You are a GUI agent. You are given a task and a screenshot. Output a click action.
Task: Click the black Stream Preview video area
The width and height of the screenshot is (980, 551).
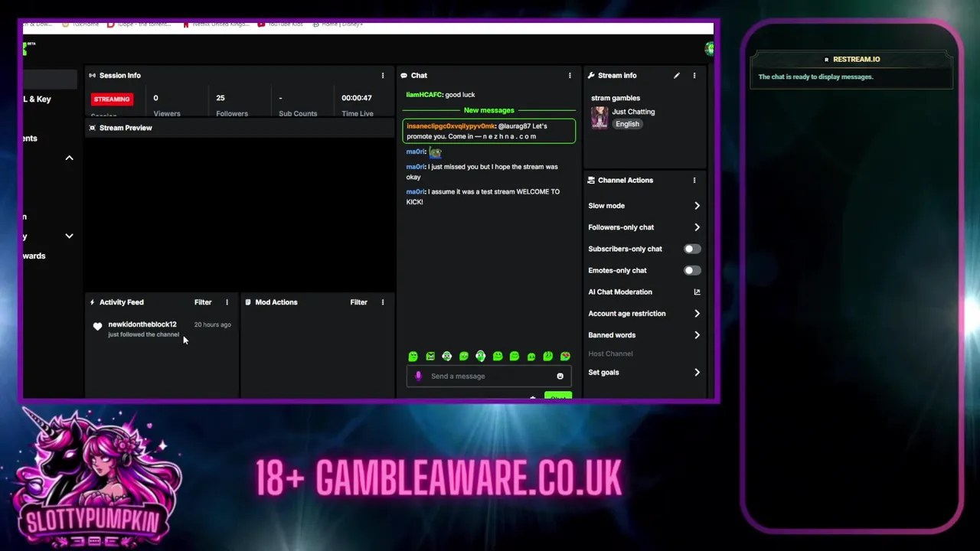[x=239, y=214]
